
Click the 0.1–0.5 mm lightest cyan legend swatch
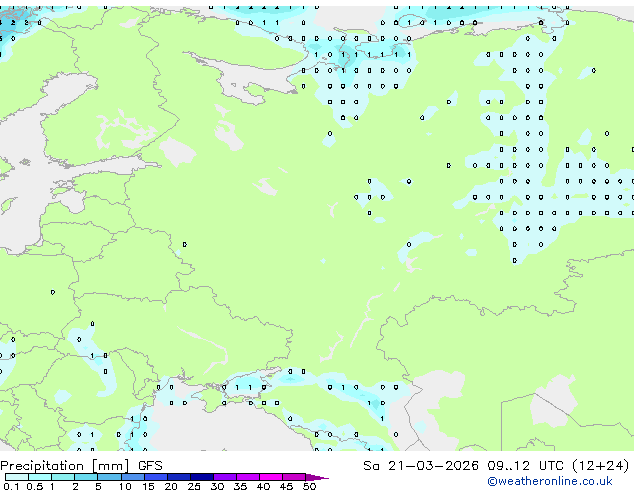(17, 477)
